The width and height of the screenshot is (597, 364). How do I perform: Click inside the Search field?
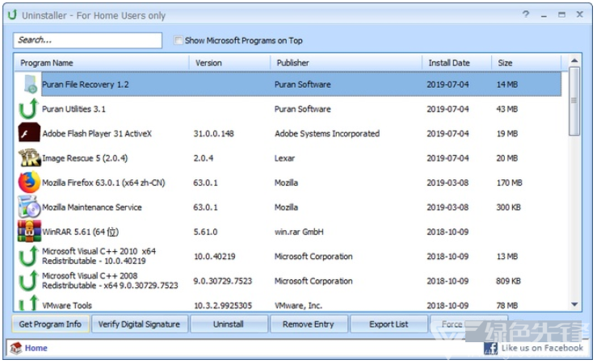[87, 40]
